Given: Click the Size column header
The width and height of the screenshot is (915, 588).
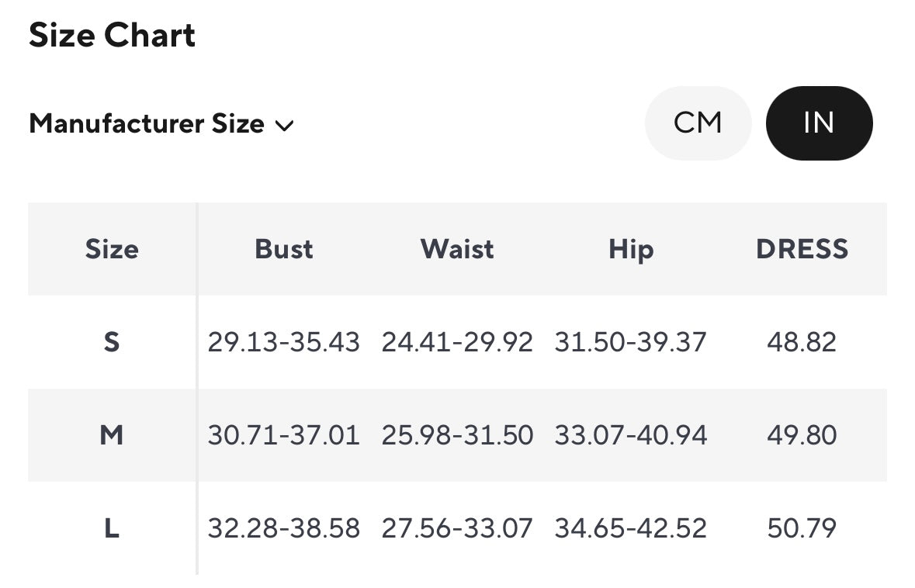Looking at the screenshot, I should (x=112, y=249).
